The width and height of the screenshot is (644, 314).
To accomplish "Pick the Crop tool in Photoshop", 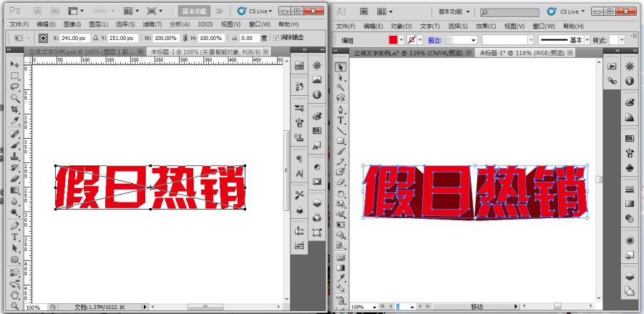I will coord(15,109).
